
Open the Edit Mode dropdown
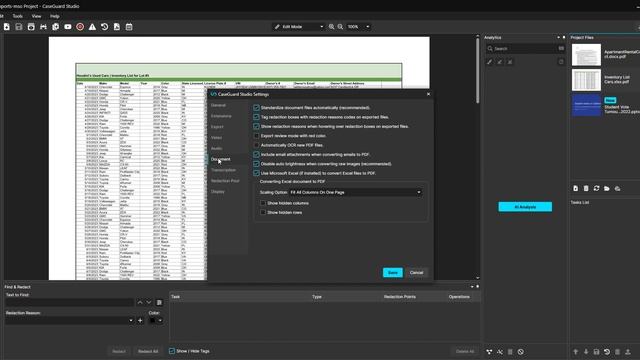pyautogui.click(x=298, y=27)
